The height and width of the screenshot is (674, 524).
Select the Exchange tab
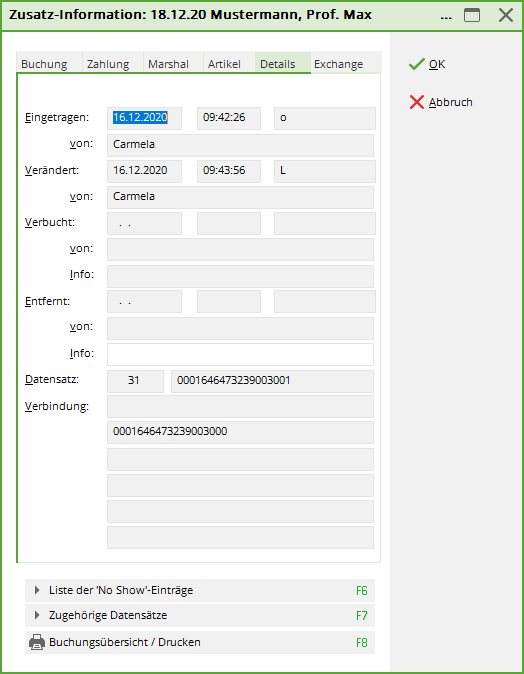point(339,64)
